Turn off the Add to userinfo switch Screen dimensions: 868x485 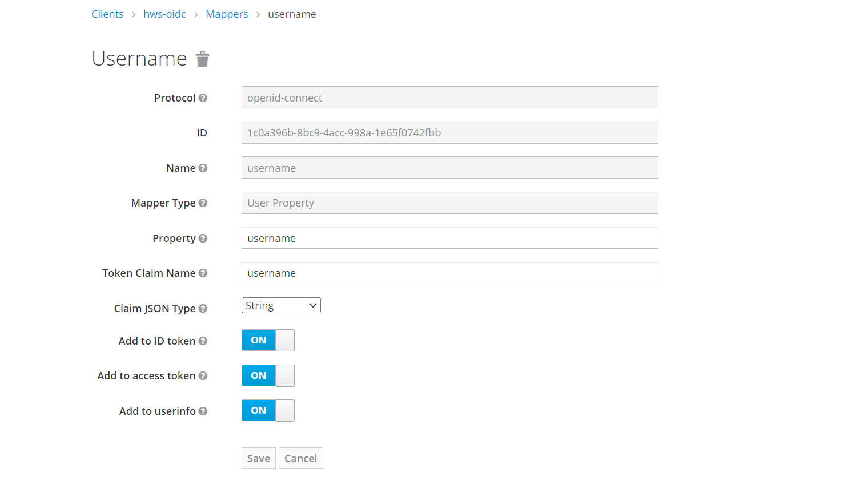click(268, 411)
